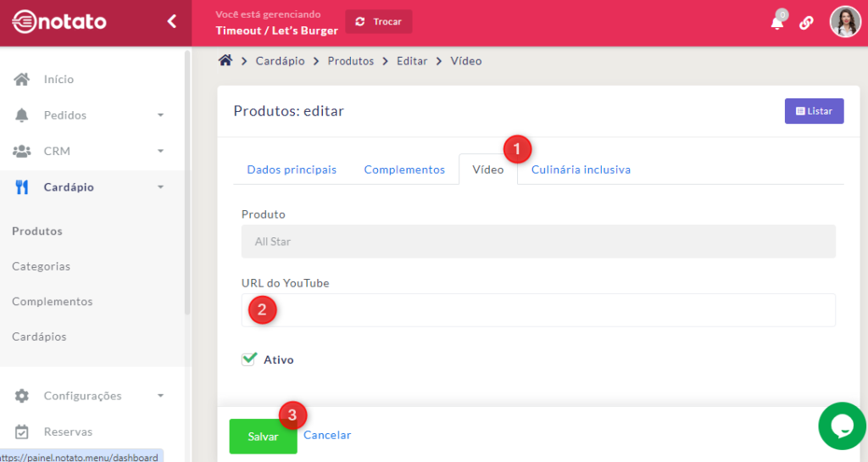Open the user profile avatar
Image resolution: width=868 pixels, height=462 pixels.
pos(844,22)
